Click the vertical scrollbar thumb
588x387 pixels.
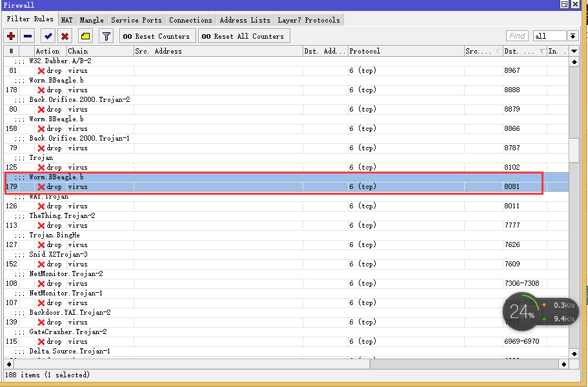(574, 150)
